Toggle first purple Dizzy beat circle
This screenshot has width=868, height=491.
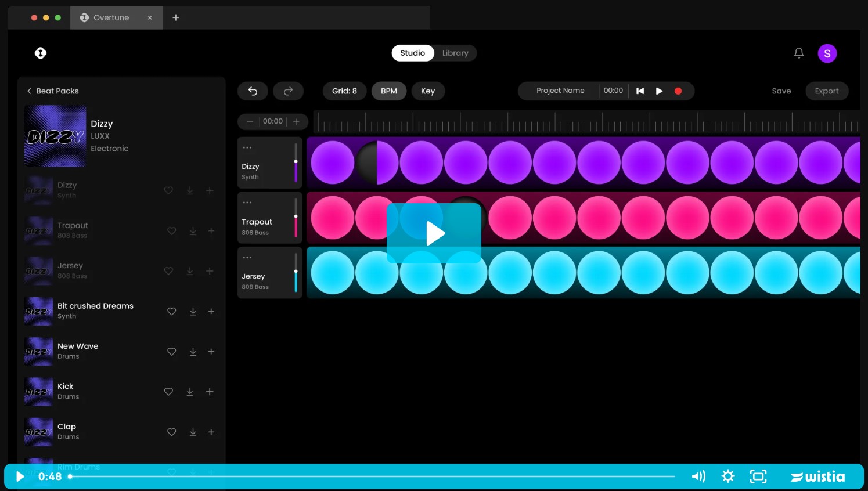(333, 163)
